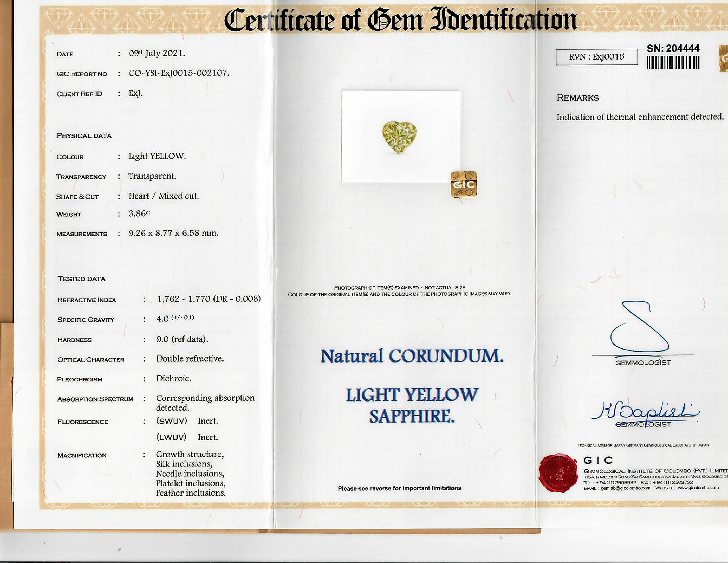The image size is (728, 563).
Task: Click the SWUV Inert fluorescence line
Action: click(187, 421)
